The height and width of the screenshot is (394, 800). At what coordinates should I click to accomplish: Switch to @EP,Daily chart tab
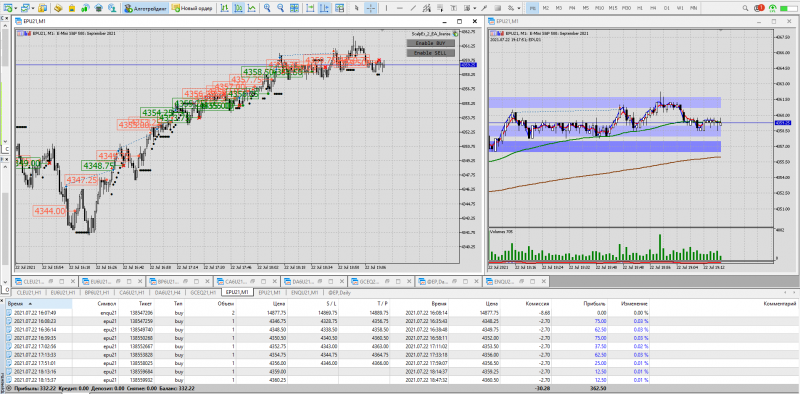(x=340, y=292)
